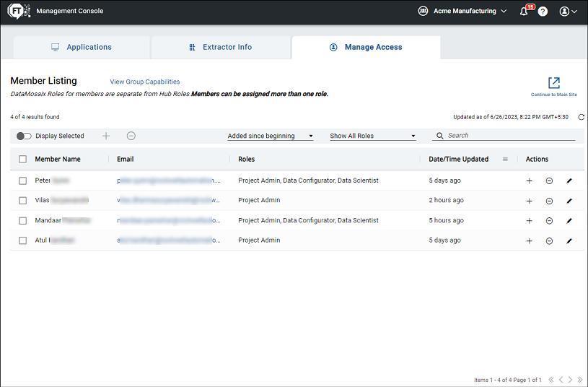The image size is (588, 387).
Task: Sort by Email column header
Action: [x=126, y=159]
